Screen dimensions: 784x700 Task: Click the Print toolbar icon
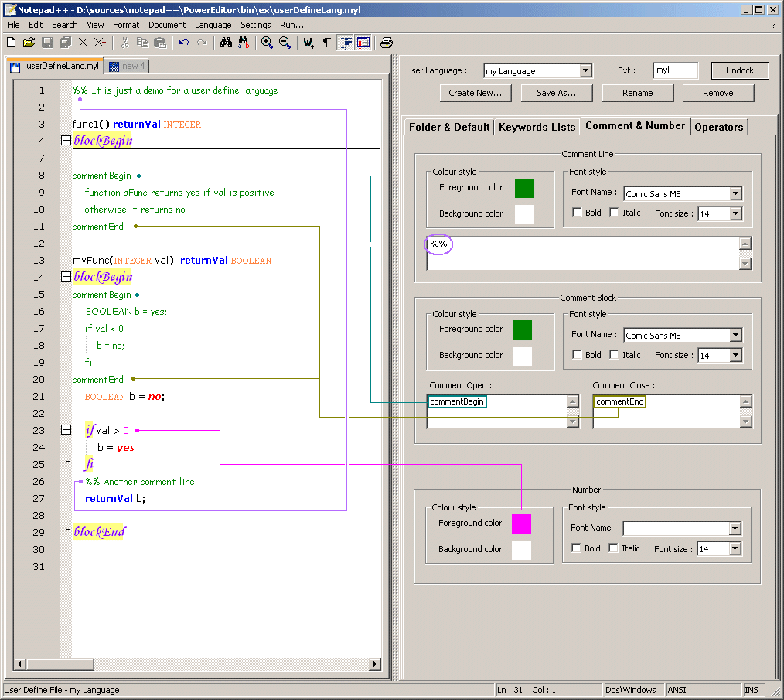[386, 43]
